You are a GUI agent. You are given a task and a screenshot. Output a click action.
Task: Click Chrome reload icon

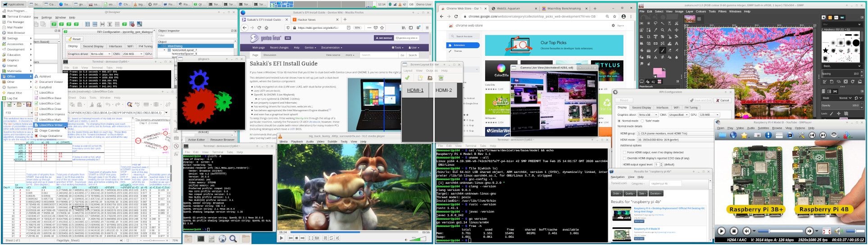[x=456, y=17]
